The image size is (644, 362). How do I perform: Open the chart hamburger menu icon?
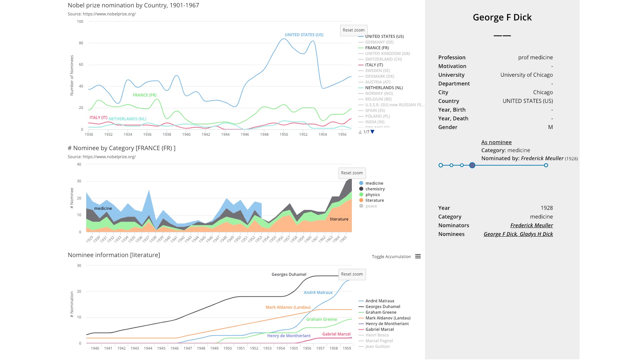click(x=418, y=256)
